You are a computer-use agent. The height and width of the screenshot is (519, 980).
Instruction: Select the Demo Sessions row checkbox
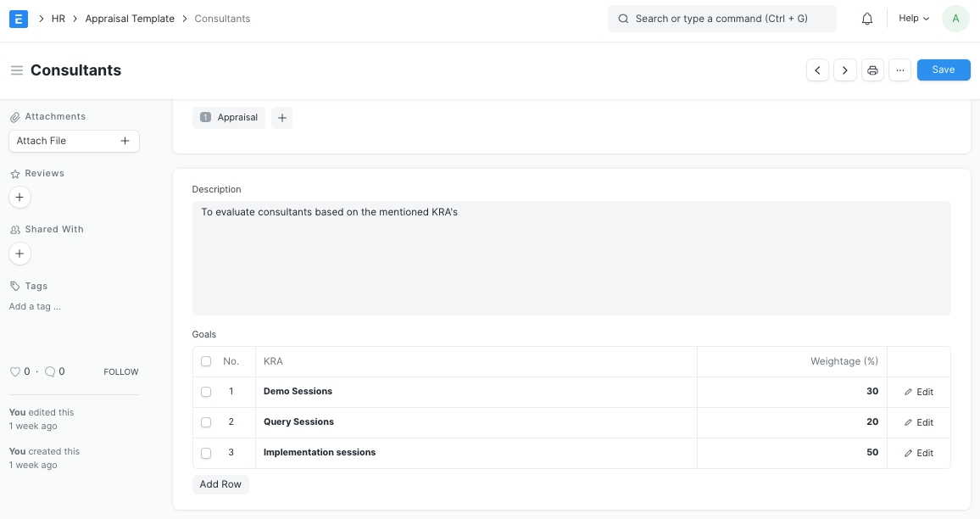pos(206,392)
